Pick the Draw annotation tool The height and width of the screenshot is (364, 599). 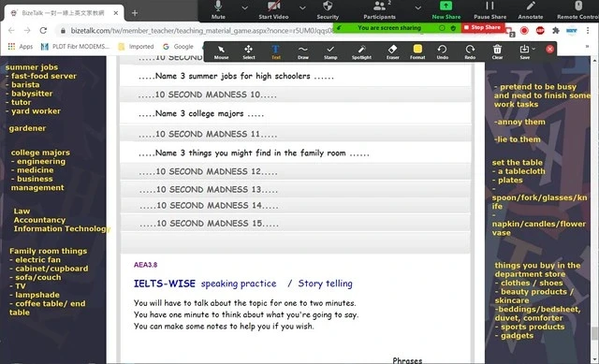pyautogui.click(x=303, y=52)
